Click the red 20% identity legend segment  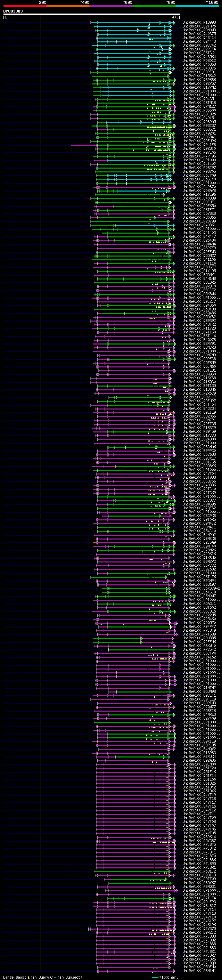tap(25, 6)
